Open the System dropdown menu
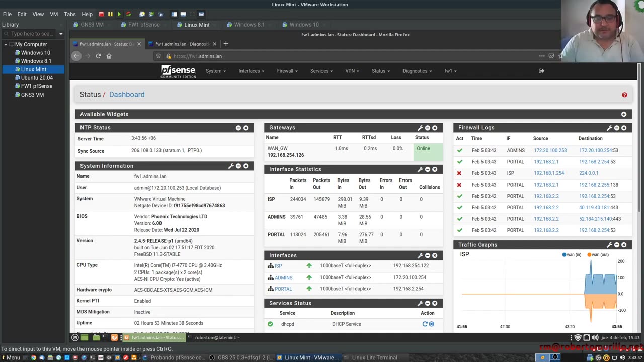The height and width of the screenshot is (362, 644). pos(215,71)
